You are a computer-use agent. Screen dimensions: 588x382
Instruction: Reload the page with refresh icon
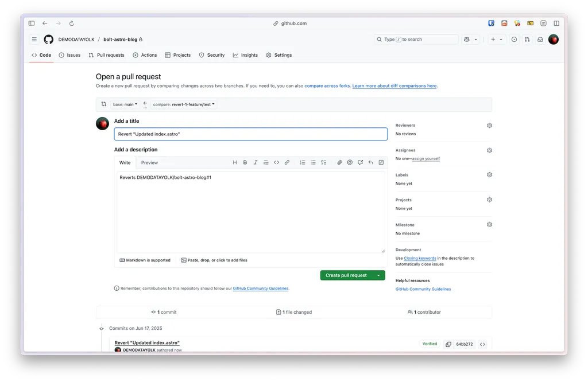[72, 23]
